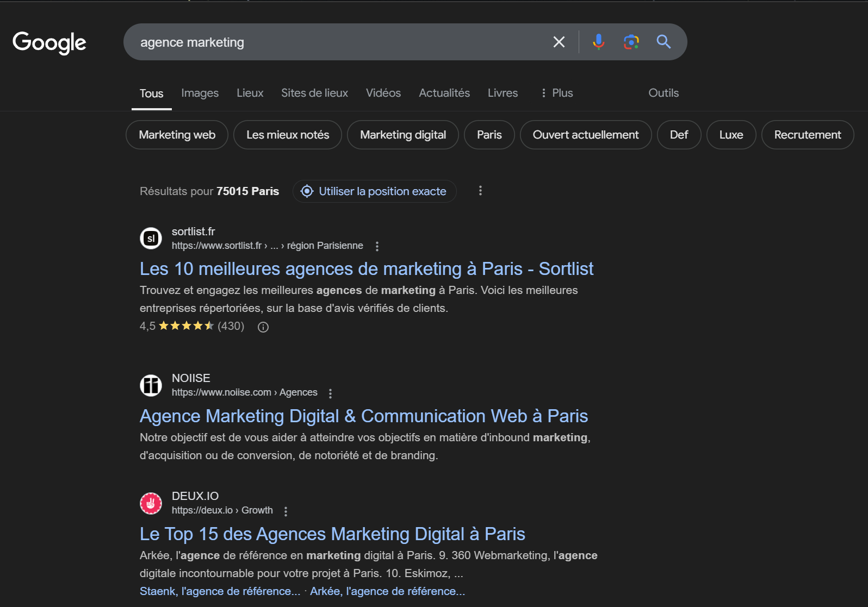Enable the 'Marketing digital' filter chip
868x607 pixels.
pyautogui.click(x=402, y=135)
